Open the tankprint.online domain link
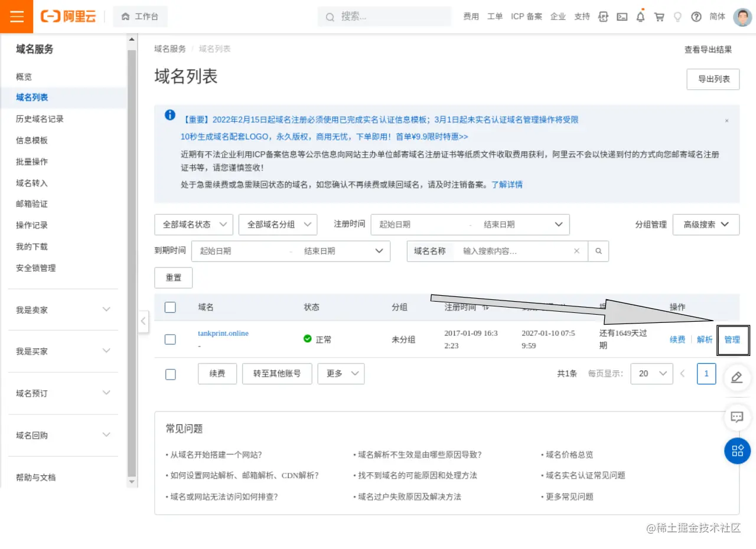The image size is (756, 549). click(223, 334)
